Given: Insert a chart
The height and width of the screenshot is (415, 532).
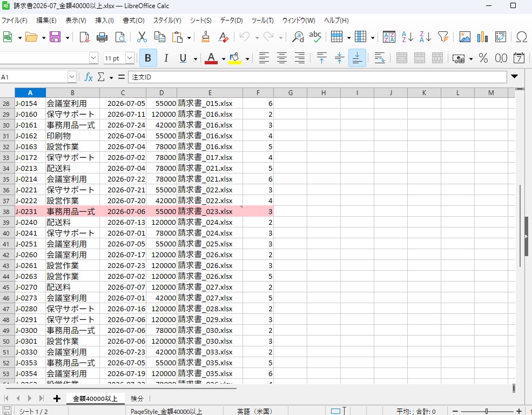Looking at the screenshot, I should click(x=482, y=37).
